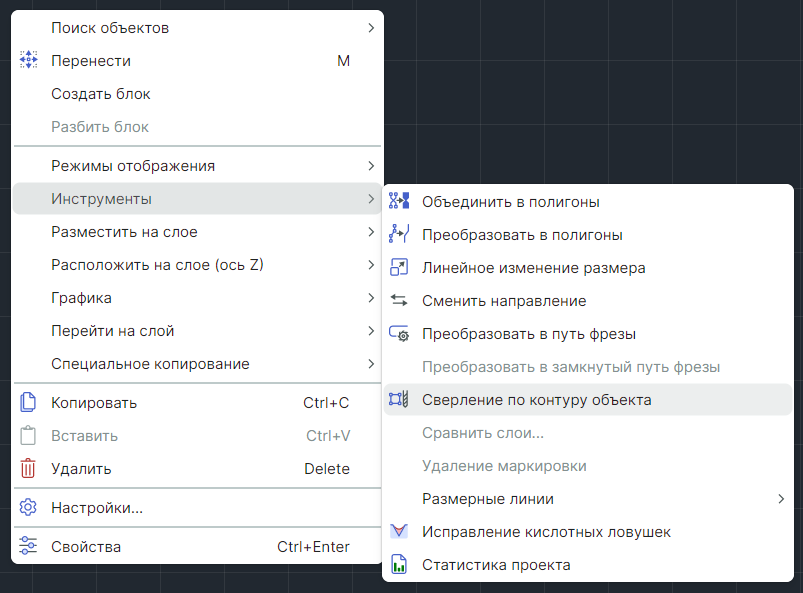Viewport: 803px width, 593px height.
Task: Expand the Специальное копирование submenu arrow
Action: point(371,364)
